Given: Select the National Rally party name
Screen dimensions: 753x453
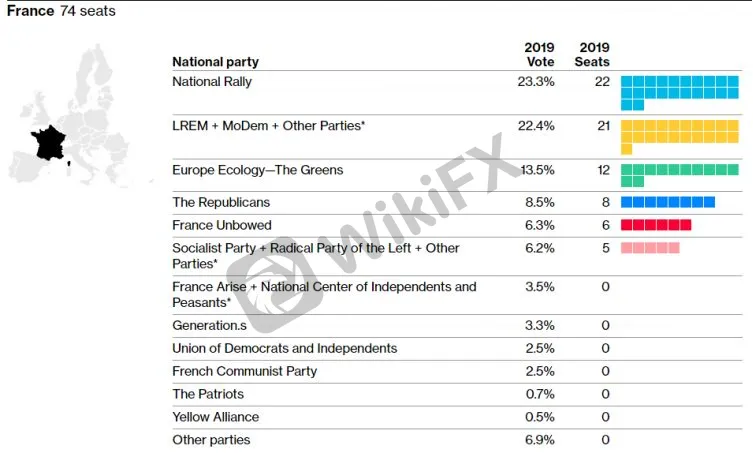Looking at the screenshot, I should click(212, 82).
